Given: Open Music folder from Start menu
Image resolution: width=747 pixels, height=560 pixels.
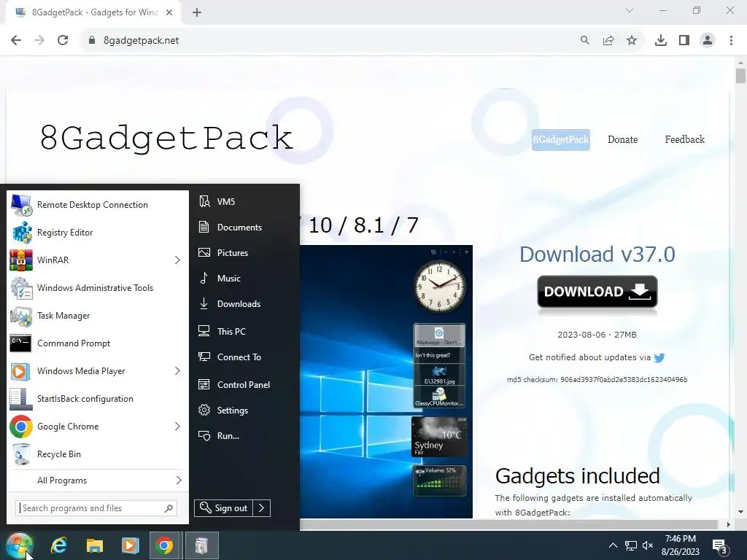Looking at the screenshot, I should [228, 278].
